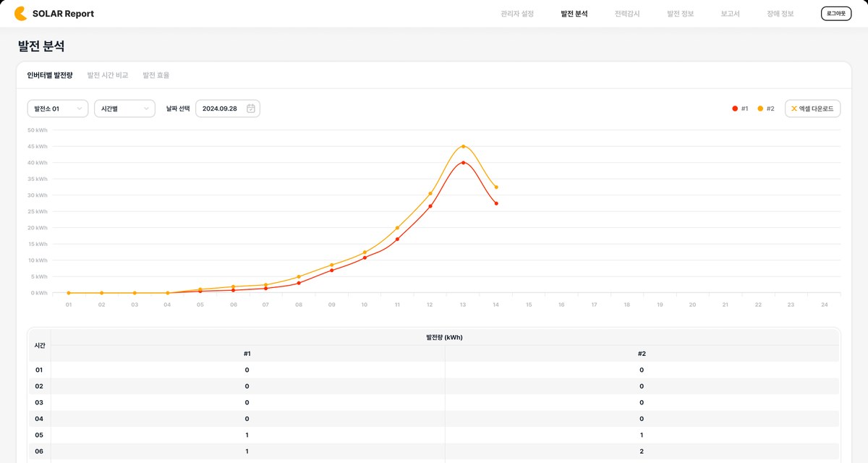Toggle the #2 orange legend dot
This screenshot has height=463, width=868.
[x=760, y=109]
